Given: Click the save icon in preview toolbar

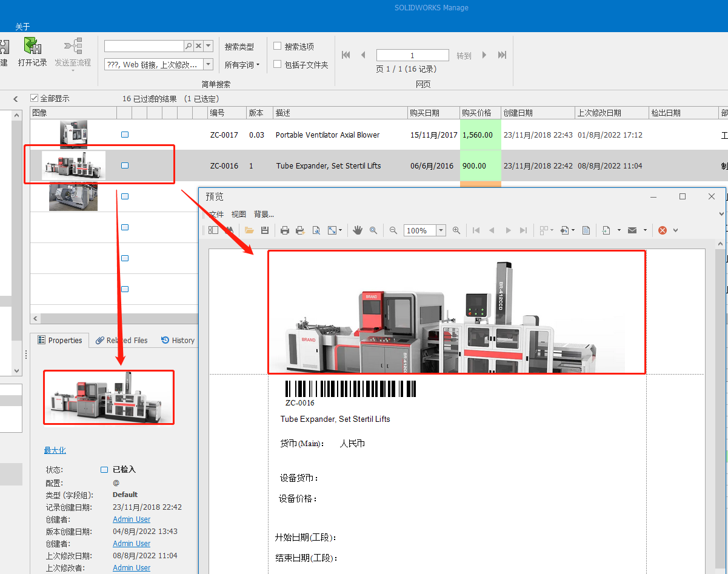Looking at the screenshot, I should coord(265,230).
